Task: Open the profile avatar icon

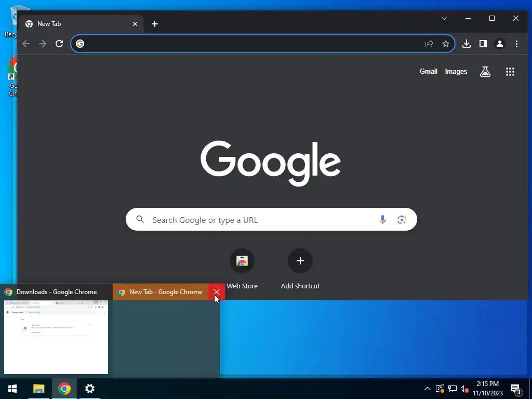Action: pos(500,44)
